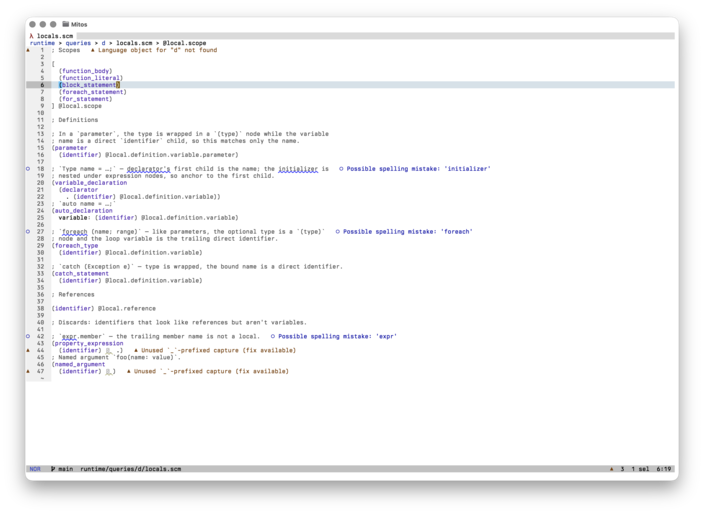
Task: Click the NOR mode indicator in the status bar
Action: coord(35,469)
